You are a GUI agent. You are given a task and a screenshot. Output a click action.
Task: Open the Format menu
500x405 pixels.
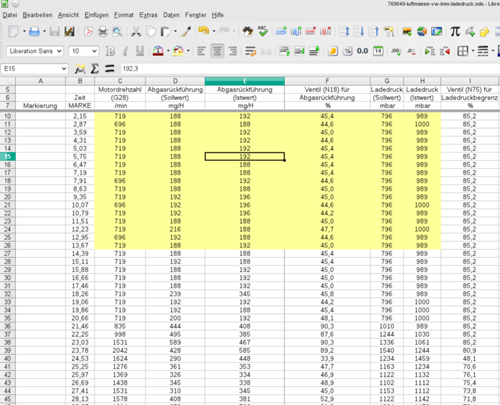point(124,15)
